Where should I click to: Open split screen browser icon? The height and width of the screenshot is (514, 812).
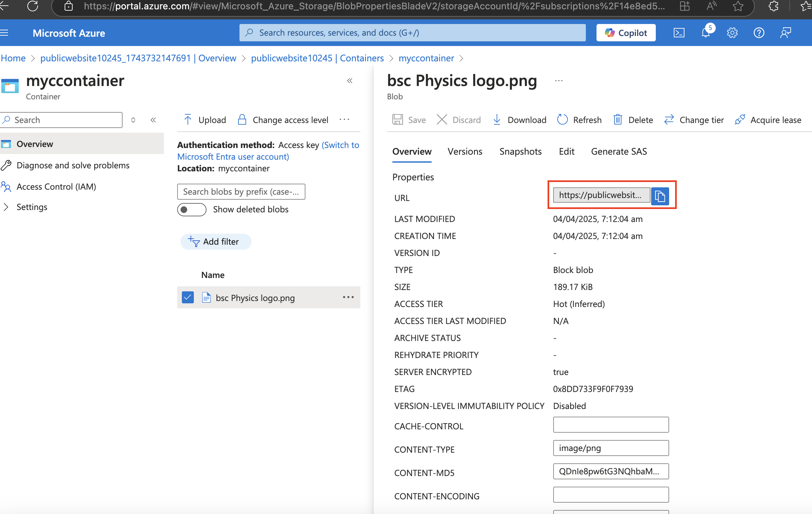pyautogui.click(x=684, y=6)
